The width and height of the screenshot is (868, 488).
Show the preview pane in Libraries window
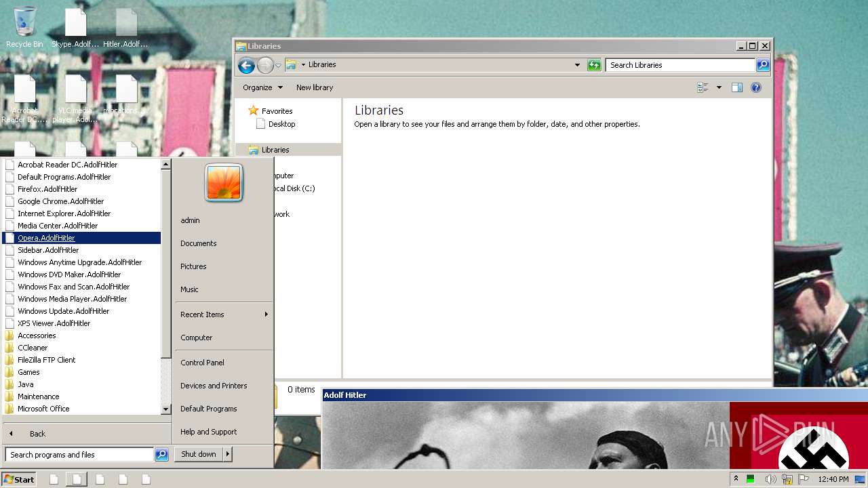tap(737, 87)
